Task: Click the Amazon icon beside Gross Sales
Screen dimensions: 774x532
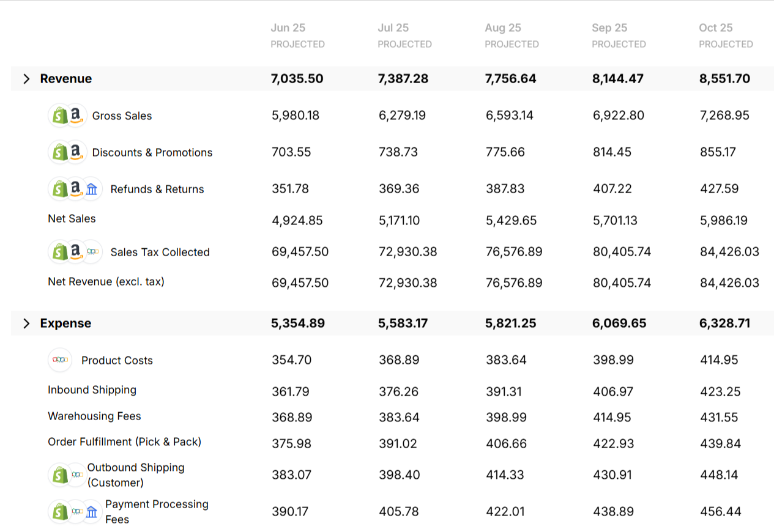Action: 76,116
